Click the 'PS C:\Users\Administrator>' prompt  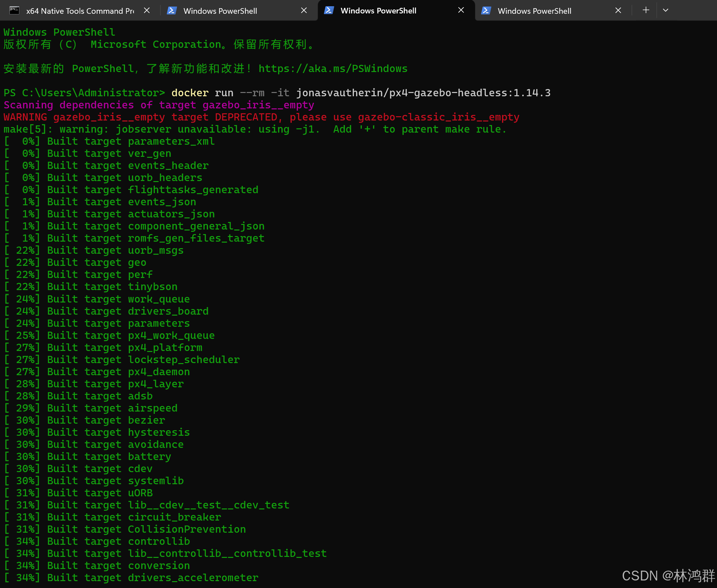tap(84, 93)
